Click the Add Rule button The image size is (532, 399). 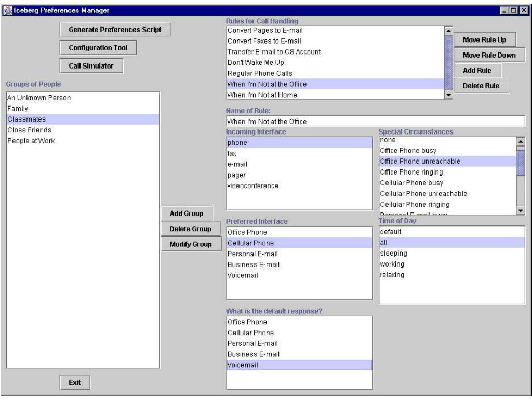[x=473, y=70]
